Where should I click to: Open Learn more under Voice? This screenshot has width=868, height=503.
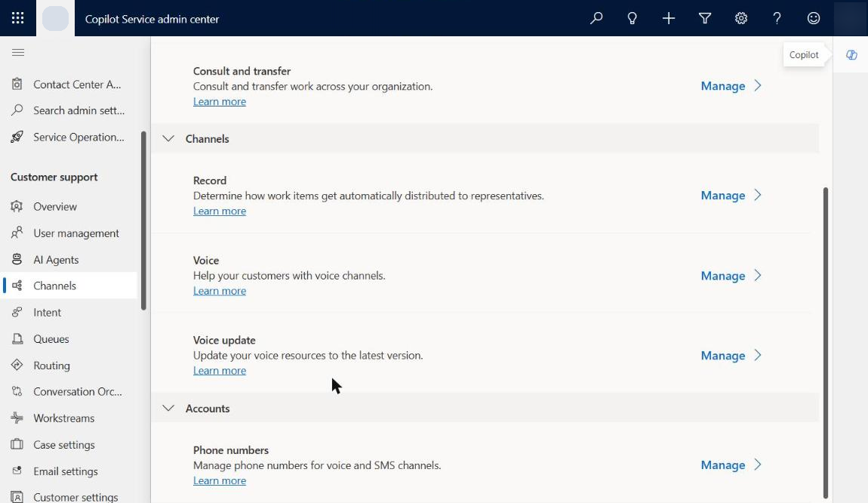[x=219, y=291]
